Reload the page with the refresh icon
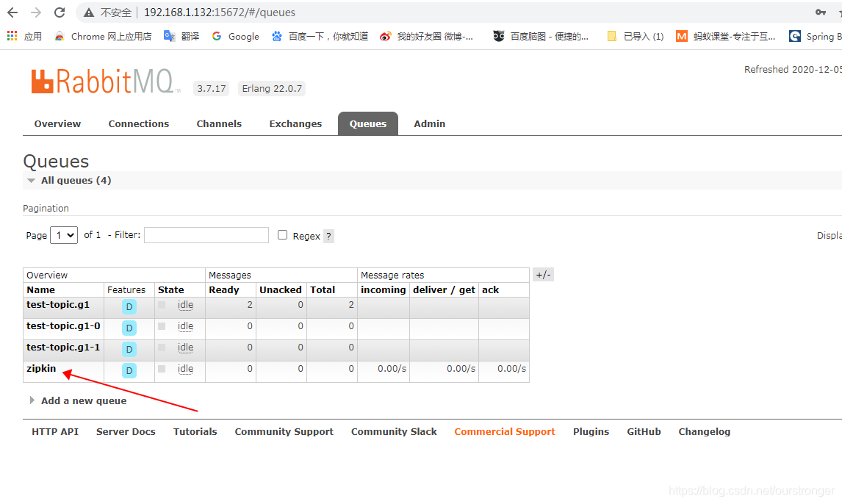 pos(60,12)
